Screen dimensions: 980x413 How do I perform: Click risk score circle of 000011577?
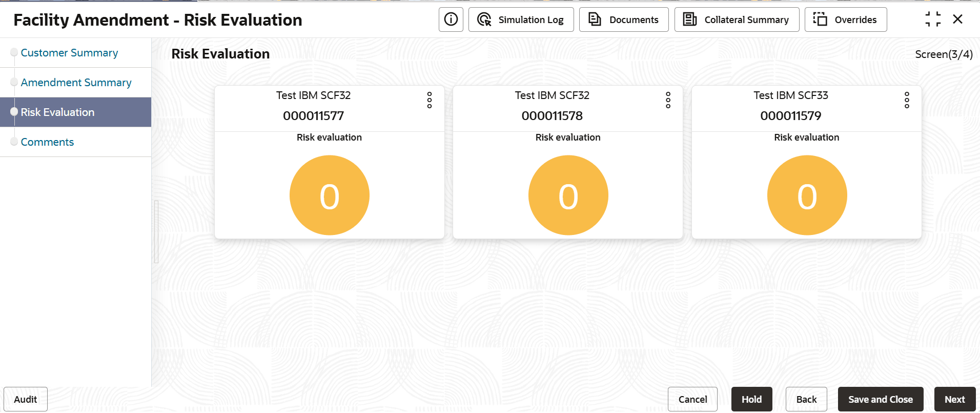point(330,195)
